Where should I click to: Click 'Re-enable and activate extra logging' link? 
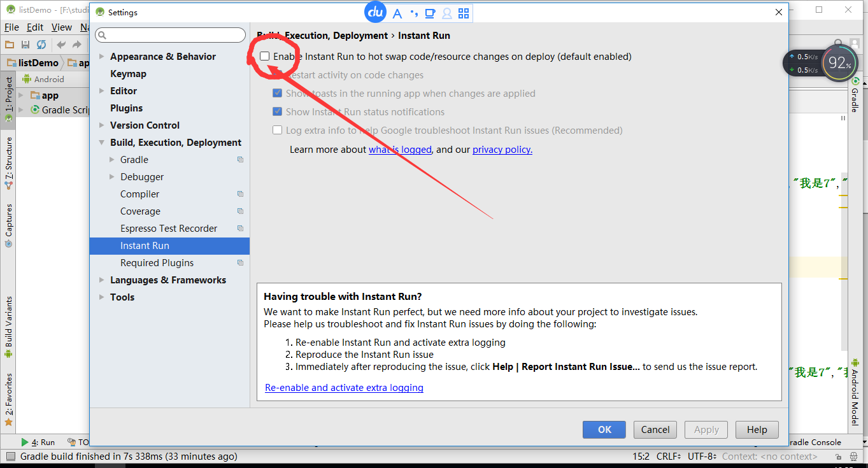(344, 388)
